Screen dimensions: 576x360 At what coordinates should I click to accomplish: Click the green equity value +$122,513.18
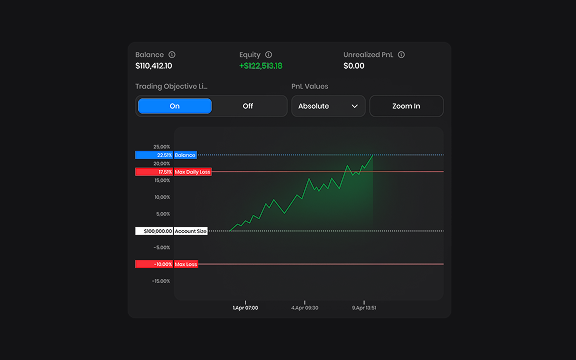261,66
